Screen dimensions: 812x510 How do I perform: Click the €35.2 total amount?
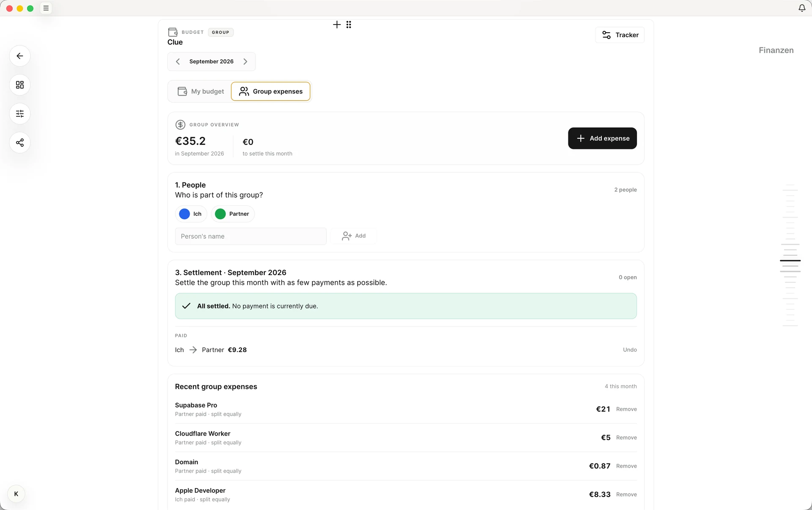[190, 141]
